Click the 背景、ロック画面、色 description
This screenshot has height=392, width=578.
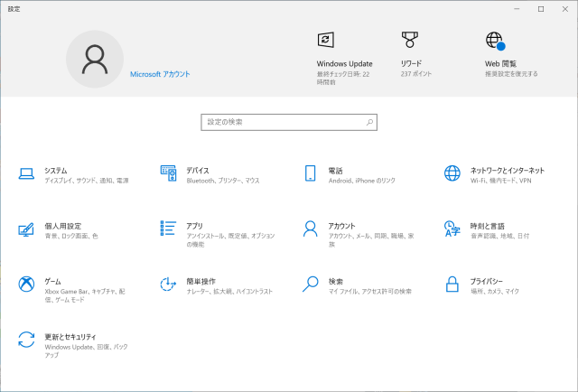[x=71, y=236]
